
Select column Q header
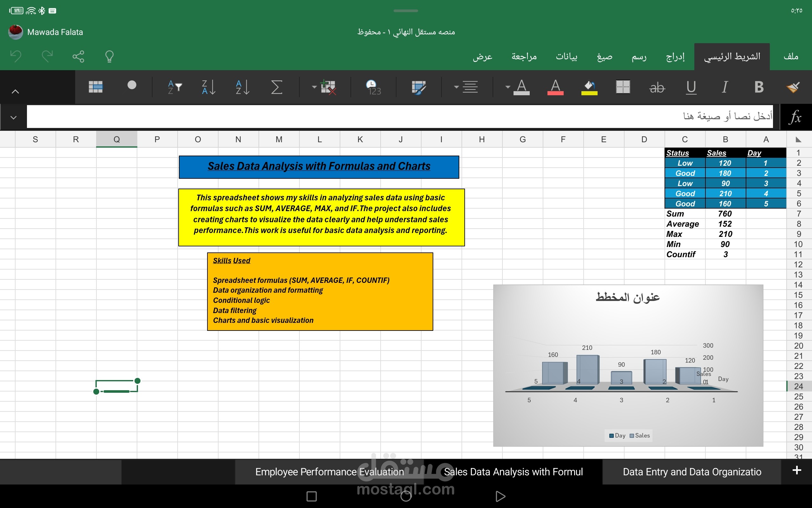[116, 139]
